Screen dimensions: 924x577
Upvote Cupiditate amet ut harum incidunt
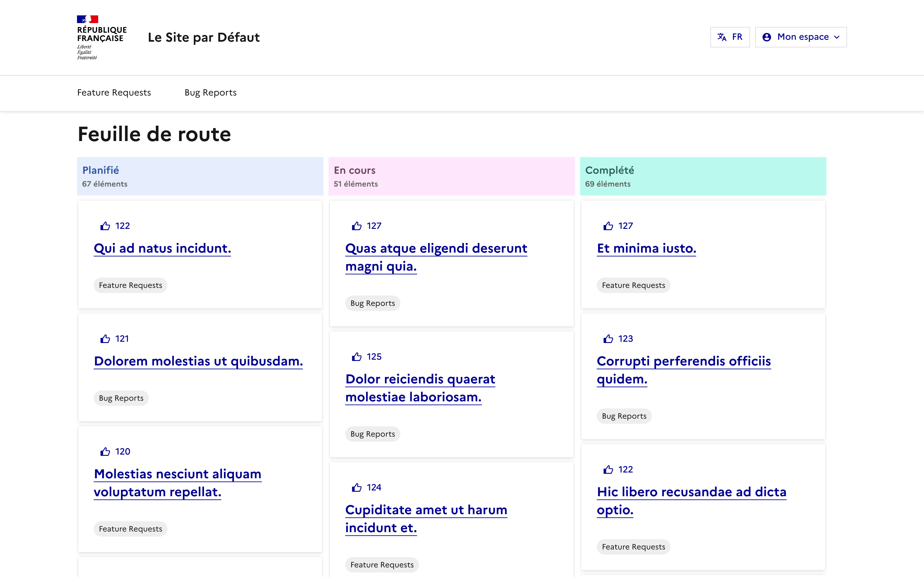[x=357, y=488]
